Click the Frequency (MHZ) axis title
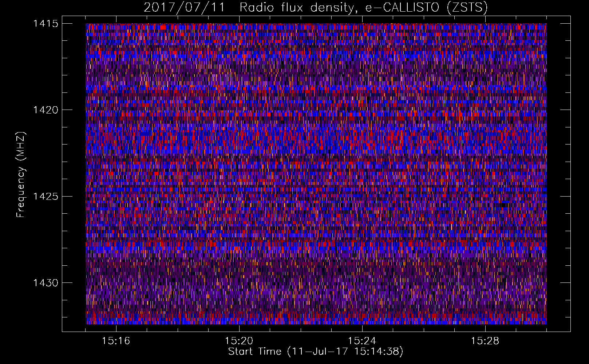 tap(21, 174)
